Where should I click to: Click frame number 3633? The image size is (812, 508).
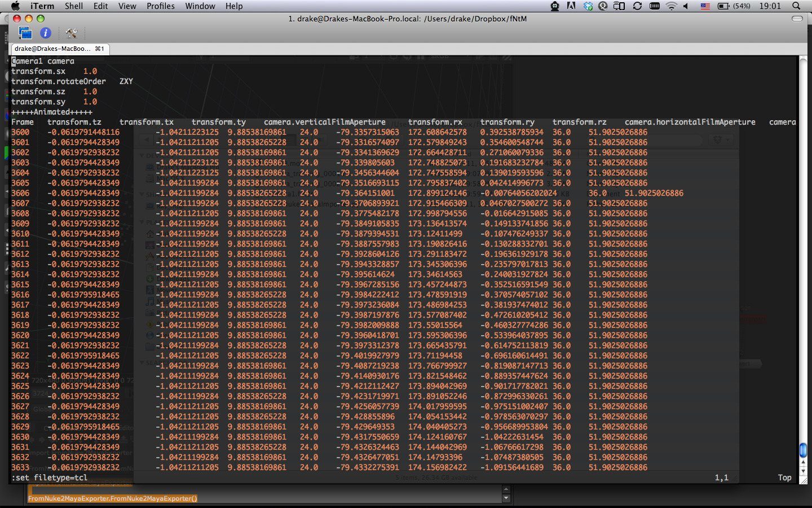(20, 467)
